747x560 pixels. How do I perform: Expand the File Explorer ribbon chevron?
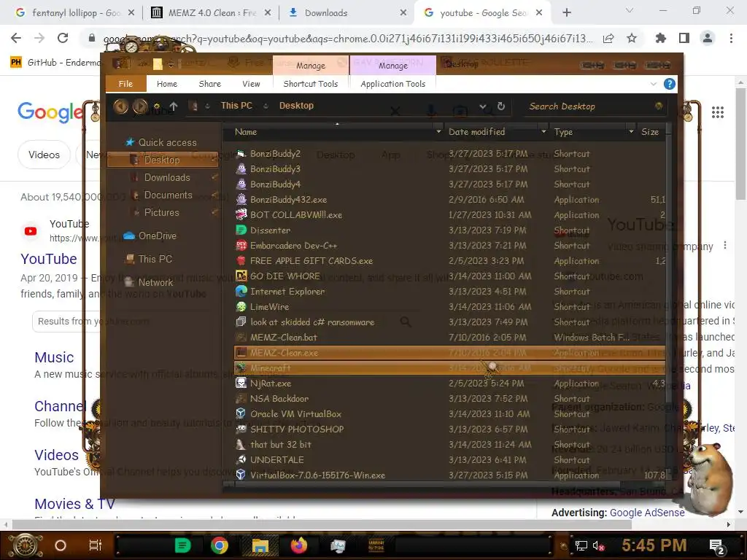653,85
